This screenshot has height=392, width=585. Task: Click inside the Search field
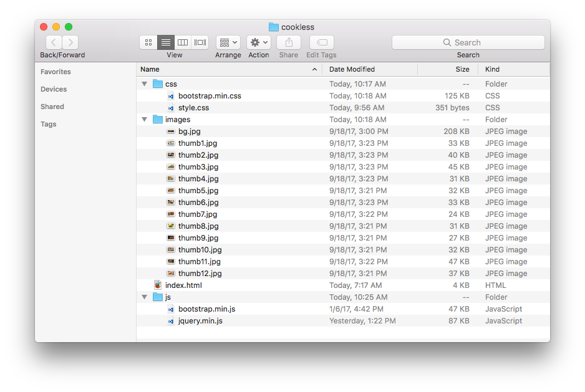click(468, 42)
